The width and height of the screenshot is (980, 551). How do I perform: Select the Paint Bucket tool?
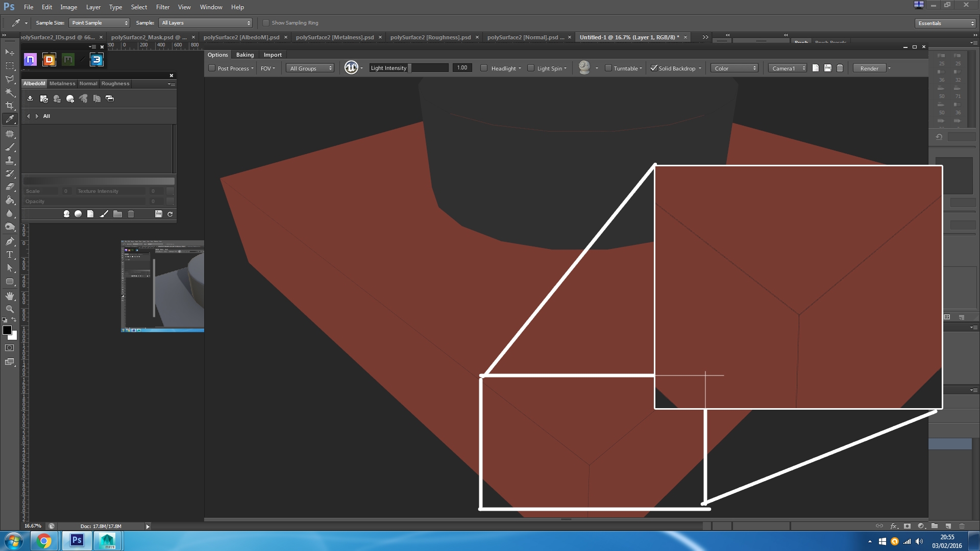click(x=10, y=200)
